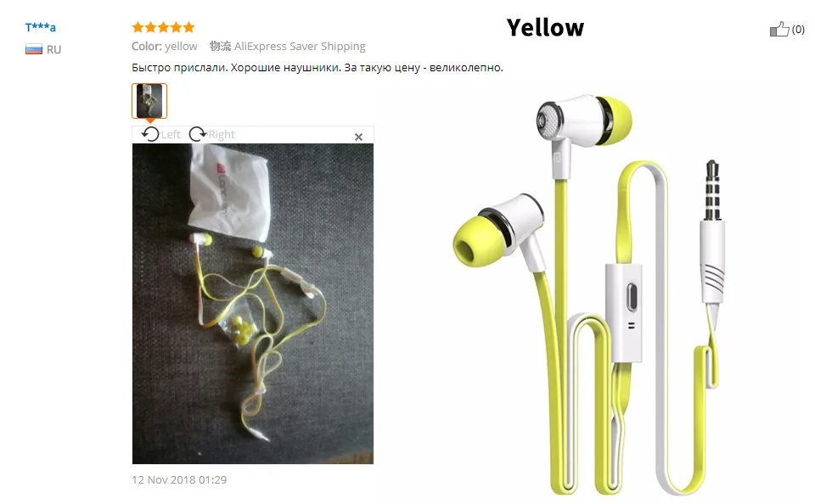Click the enlarged customer earphones photo

point(253,304)
